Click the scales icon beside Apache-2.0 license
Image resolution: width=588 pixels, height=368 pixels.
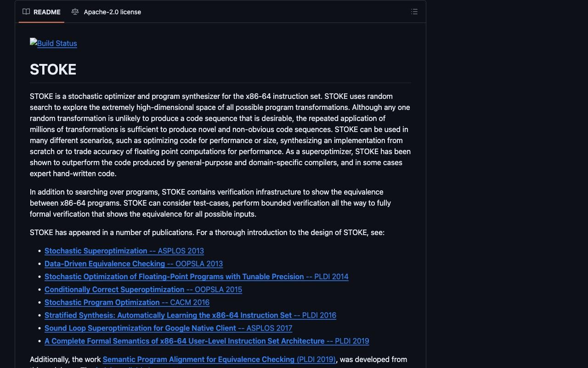click(x=75, y=12)
